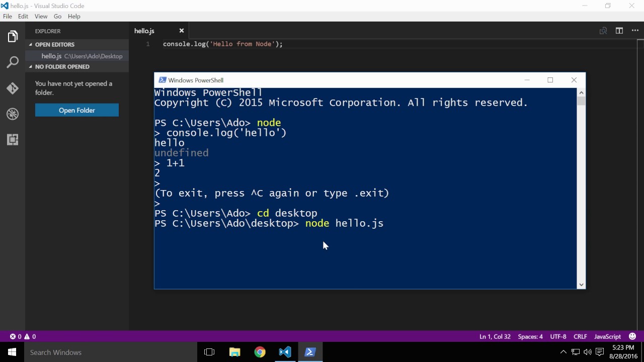Split the editor with the split icon
This screenshot has width=644, height=362.
coord(619,31)
